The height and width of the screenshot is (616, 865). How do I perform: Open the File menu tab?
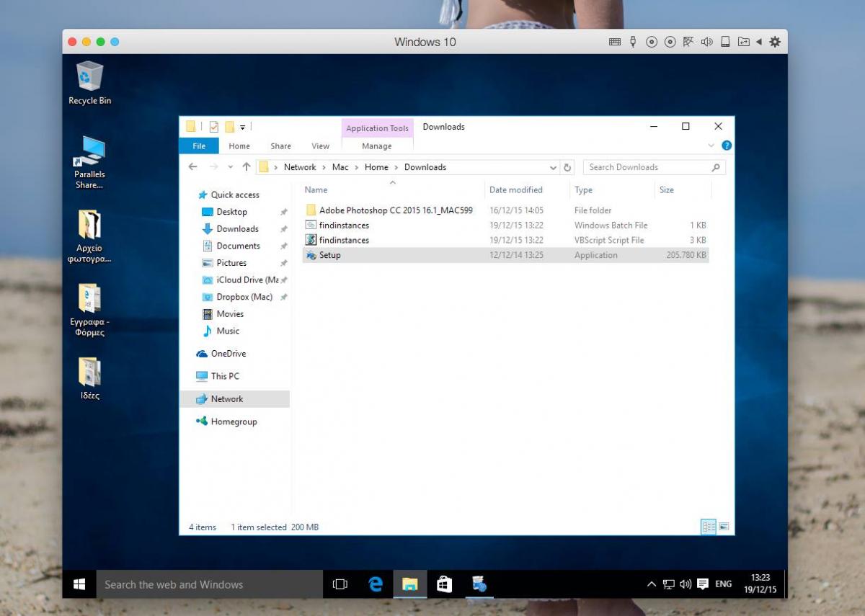(199, 146)
